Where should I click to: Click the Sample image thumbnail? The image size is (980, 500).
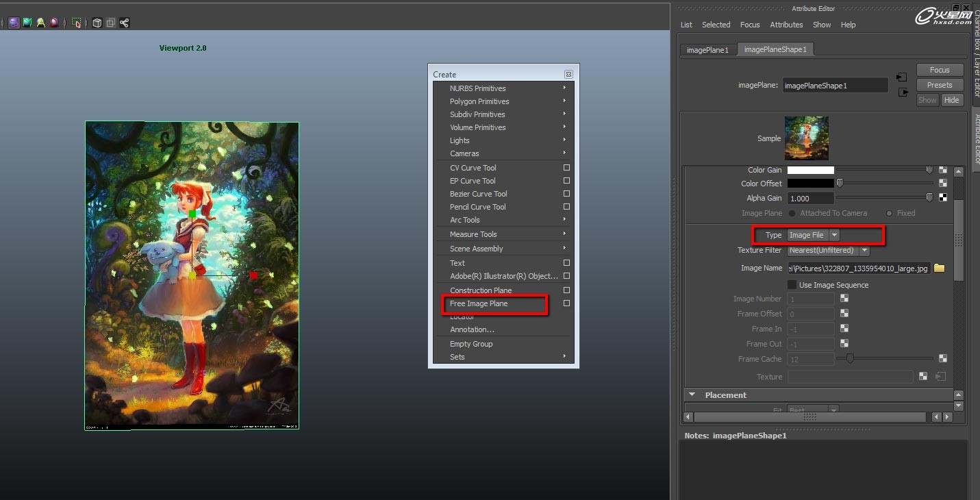pyautogui.click(x=807, y=138)
